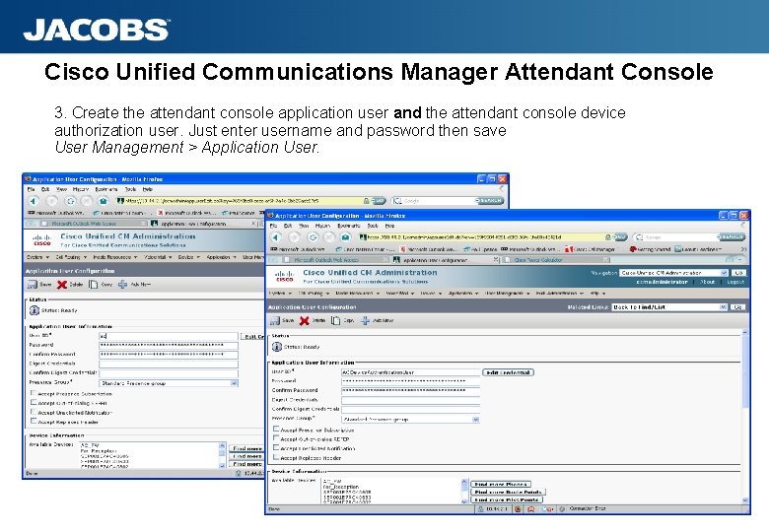Viewport: 769px width, 532px height.
Task: Click Add New plus icon in back window
Action: [122, 284]
